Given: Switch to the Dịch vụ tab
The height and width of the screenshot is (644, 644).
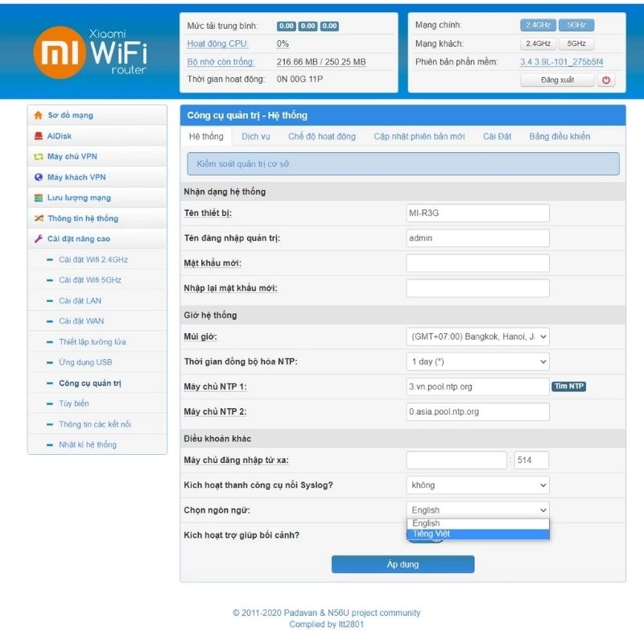Looking at the screenshot, I should coord(256,136).
